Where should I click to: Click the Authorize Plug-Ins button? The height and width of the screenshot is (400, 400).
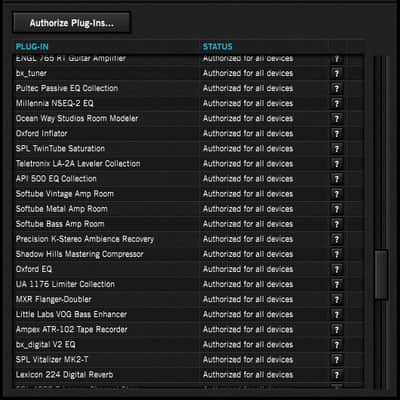click(x=71, y=23)
